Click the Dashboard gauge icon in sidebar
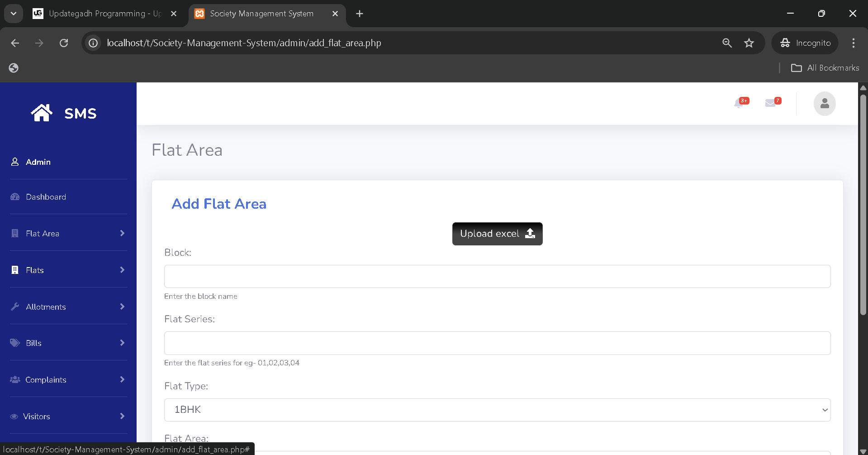The image size is (868, 455). [15, 197]
